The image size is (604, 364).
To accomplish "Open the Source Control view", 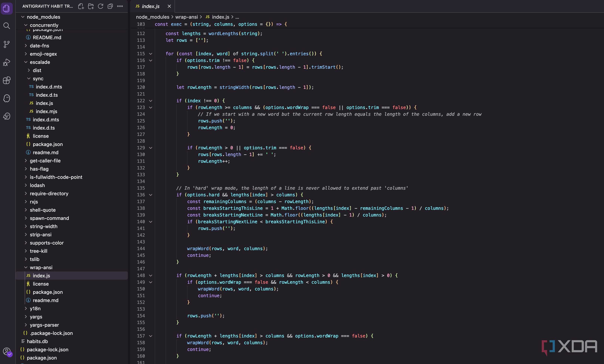I will (x=7, y=44).
